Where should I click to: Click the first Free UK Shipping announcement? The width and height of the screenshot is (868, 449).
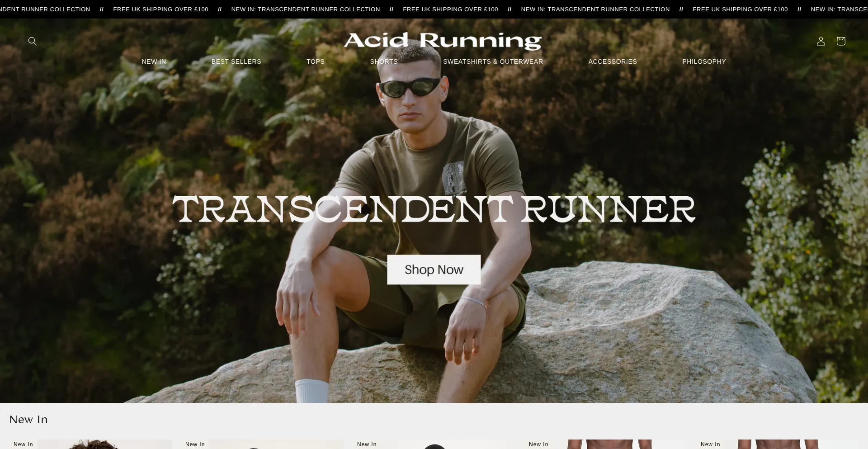(x=160, y=9)
